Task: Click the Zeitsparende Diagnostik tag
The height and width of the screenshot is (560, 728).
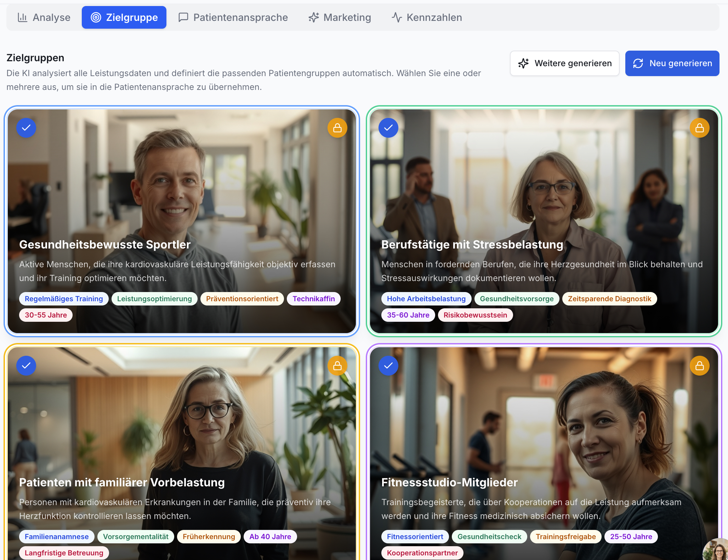Action: 609,299
